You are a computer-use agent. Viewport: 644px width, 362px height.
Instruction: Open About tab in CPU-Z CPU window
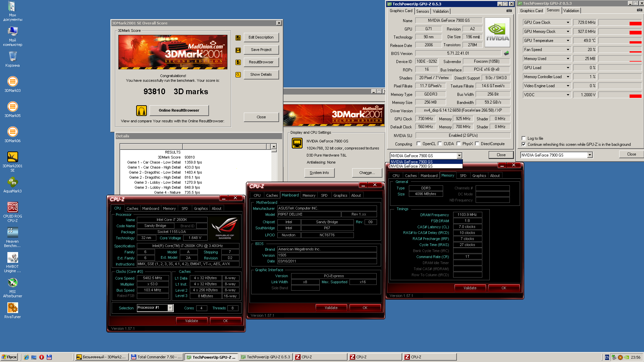216,208
